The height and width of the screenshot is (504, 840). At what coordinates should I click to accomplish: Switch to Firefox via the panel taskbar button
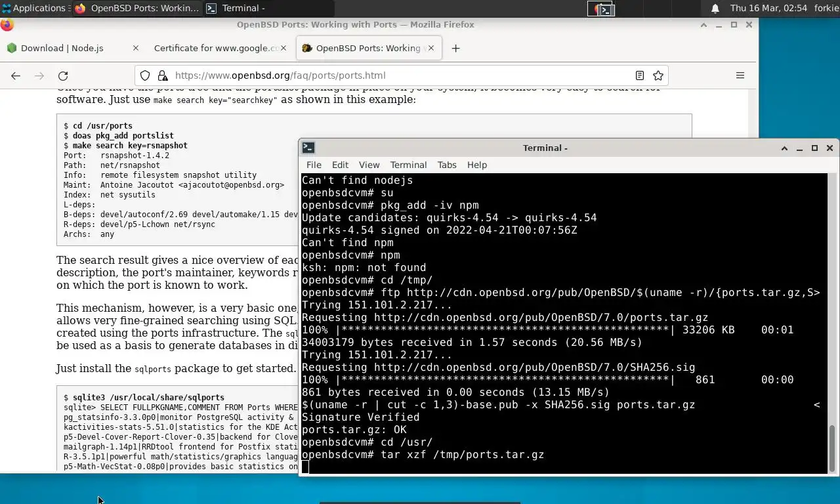click(136, 9)
